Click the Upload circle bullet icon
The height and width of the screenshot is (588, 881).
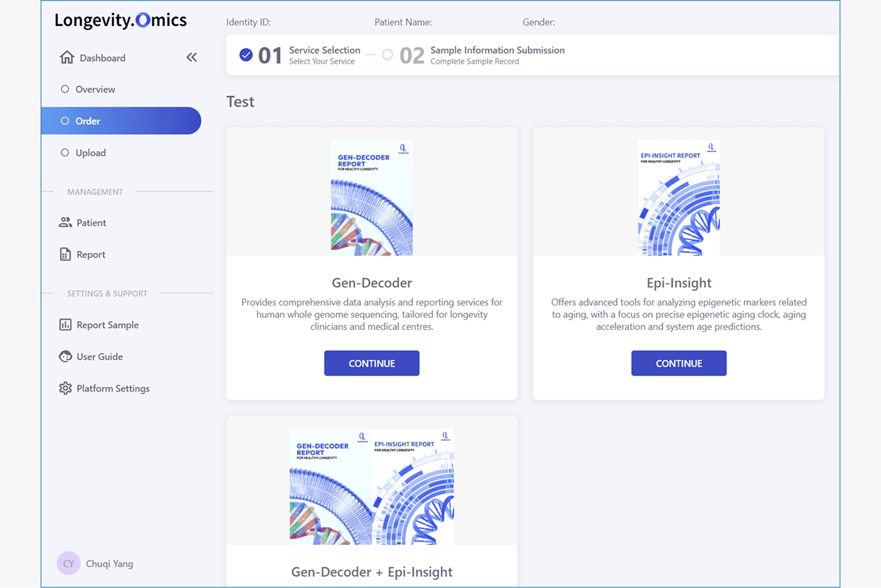[65, 153]
